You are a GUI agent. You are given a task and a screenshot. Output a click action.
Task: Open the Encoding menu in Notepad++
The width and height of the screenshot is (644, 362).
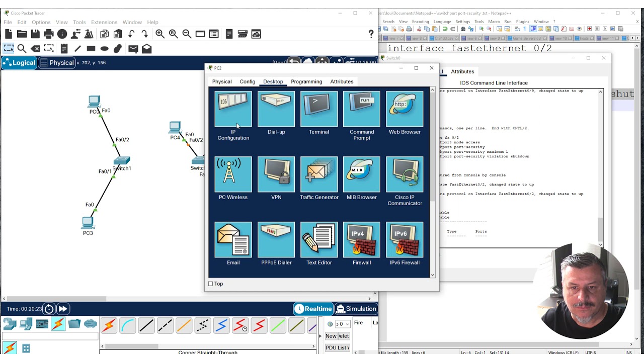pyautogui.click(x=421, y=22)
